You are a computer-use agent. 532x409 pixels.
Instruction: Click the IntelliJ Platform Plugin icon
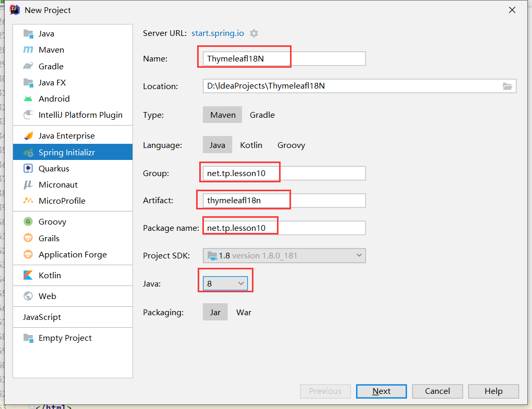point(28,115)
